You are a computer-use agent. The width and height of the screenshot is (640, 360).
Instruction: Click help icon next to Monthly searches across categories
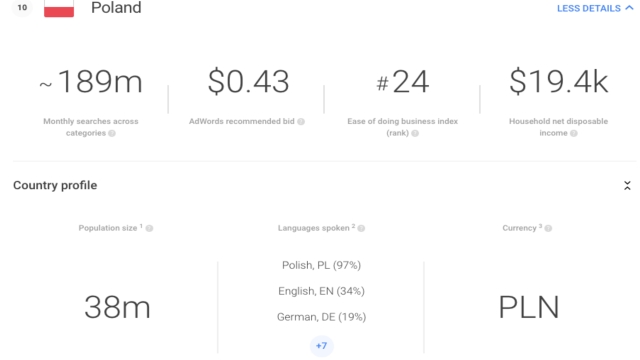click(x=112, y=133)
